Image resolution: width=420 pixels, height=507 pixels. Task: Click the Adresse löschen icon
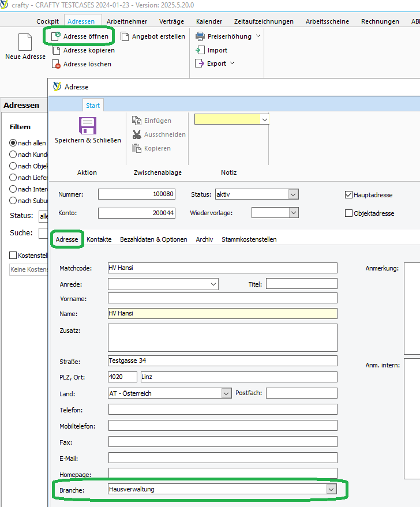[x=57, y=64]
